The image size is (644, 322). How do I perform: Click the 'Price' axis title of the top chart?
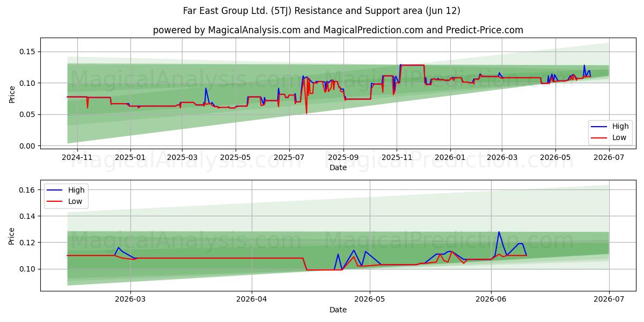click(x=12, y=94)
